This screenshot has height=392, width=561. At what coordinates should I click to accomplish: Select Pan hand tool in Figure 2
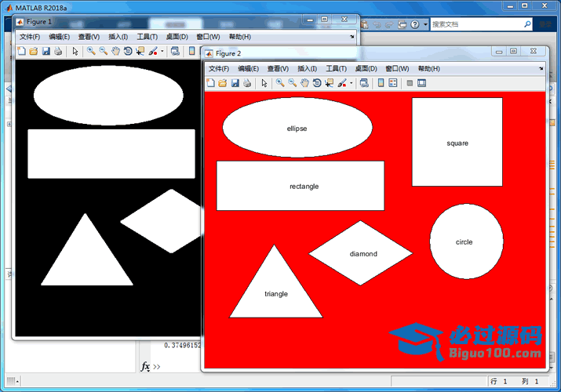point(304,83)
